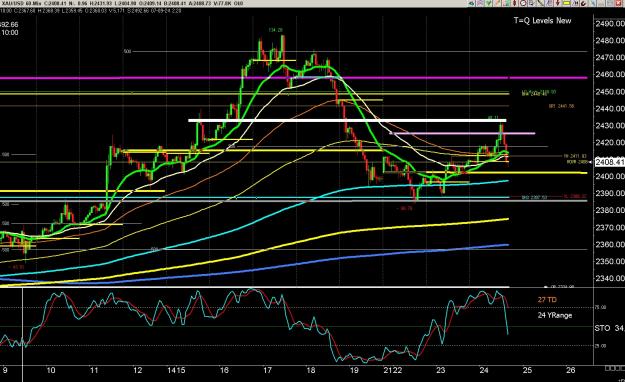Click date 25 on the time axis
The height and width of the screenshot is (382, 625).
click(x=527, y=370)
